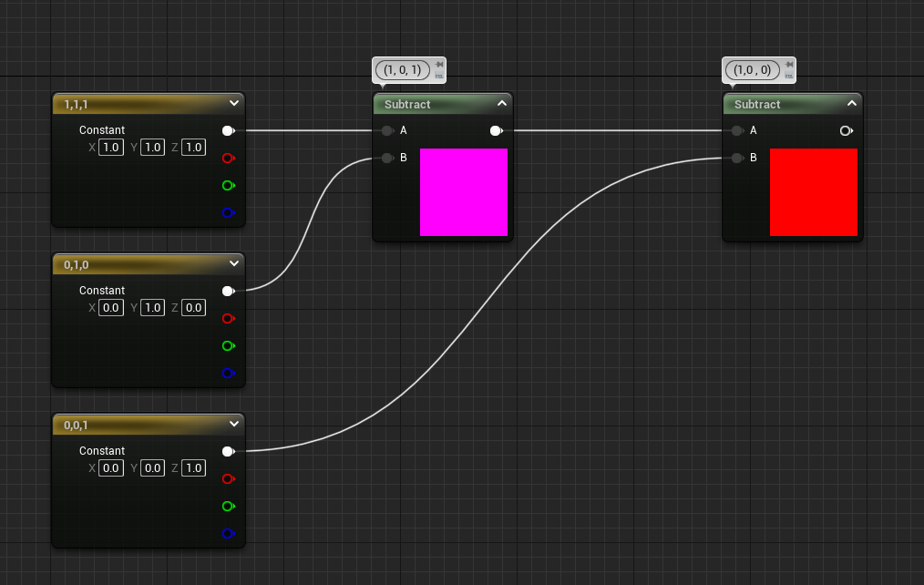This screenshot has height=585, width=924.
Task: Collapse the 1,1,1 constant node
Action: (234, 104)
